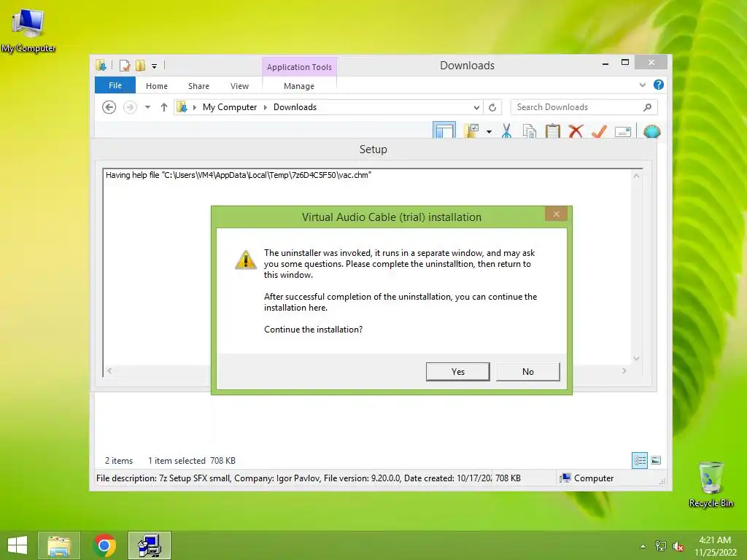747x560 pixels.
Task: Expand the chevron between My Computer and Downloads
Action: pyautogui.click(x=266, y=107)
